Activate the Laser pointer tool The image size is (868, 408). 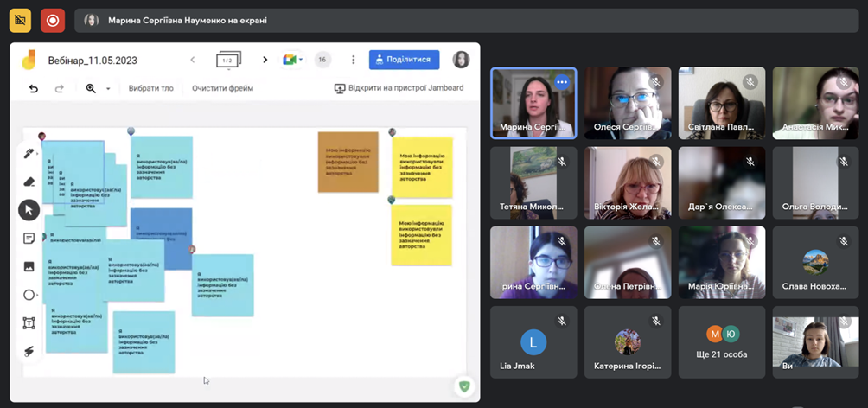point(29,351)
